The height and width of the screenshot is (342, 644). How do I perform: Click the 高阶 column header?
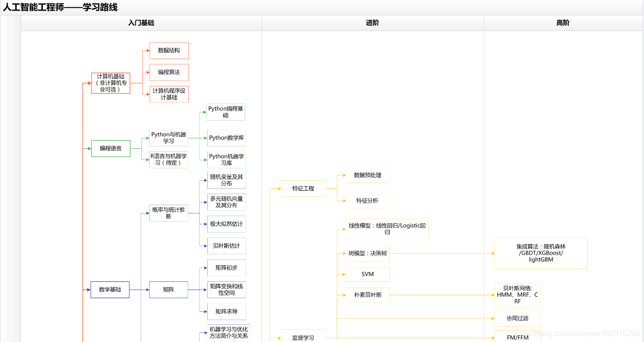(563, 23)
